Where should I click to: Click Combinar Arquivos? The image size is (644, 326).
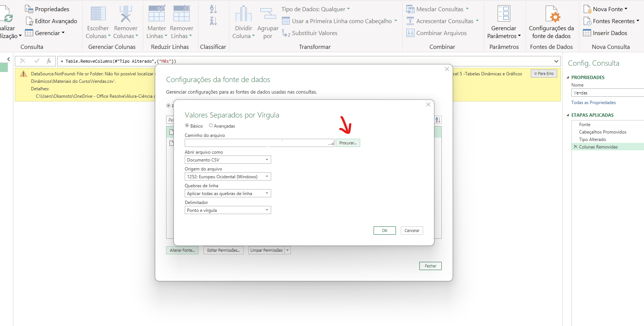click(x=437, y=33)
